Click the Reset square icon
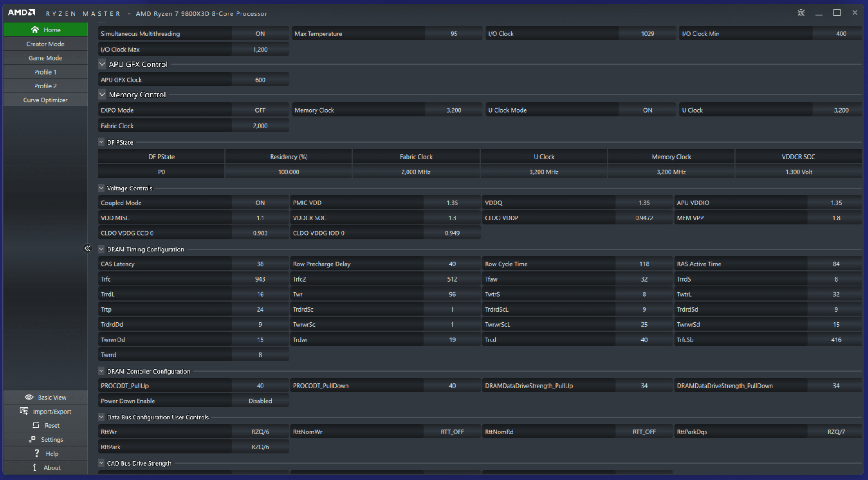Image resolution: width=868 pixels, height=480 pixels. click(x=36, y=425)
